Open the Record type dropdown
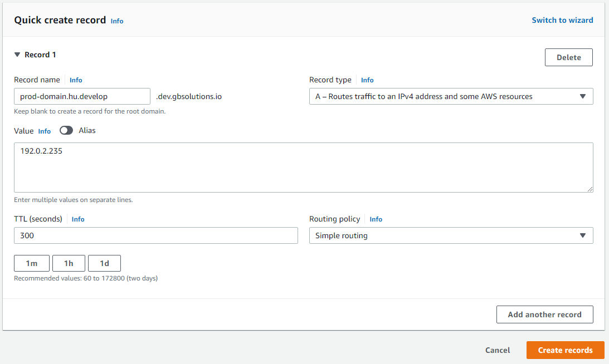 coord(451,96)
